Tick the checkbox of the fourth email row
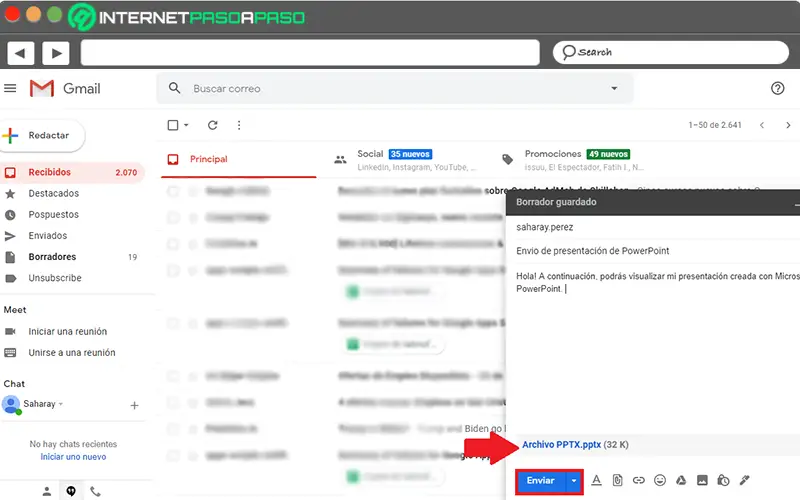Screen dimensions: 800x500 (173, 270)
